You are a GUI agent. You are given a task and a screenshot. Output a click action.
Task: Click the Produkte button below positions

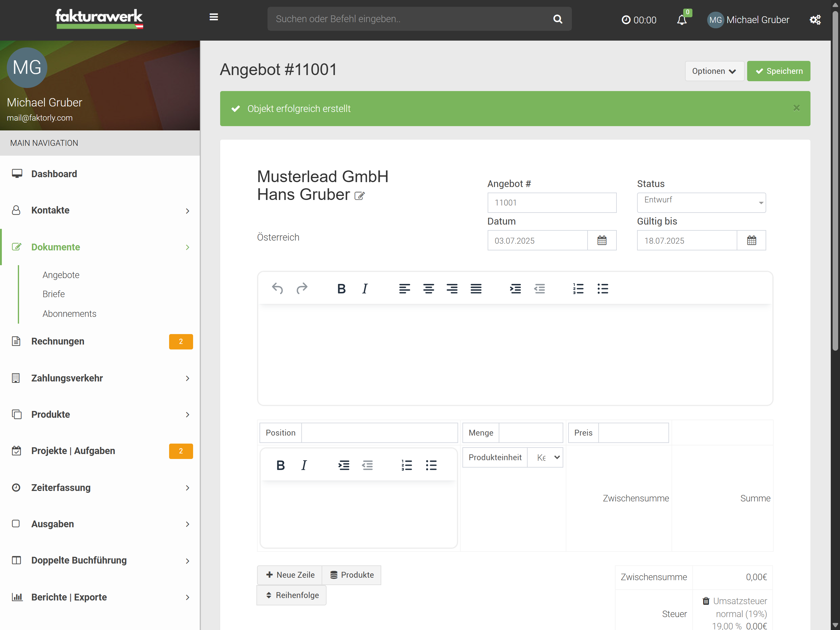(x=352, y=575)
